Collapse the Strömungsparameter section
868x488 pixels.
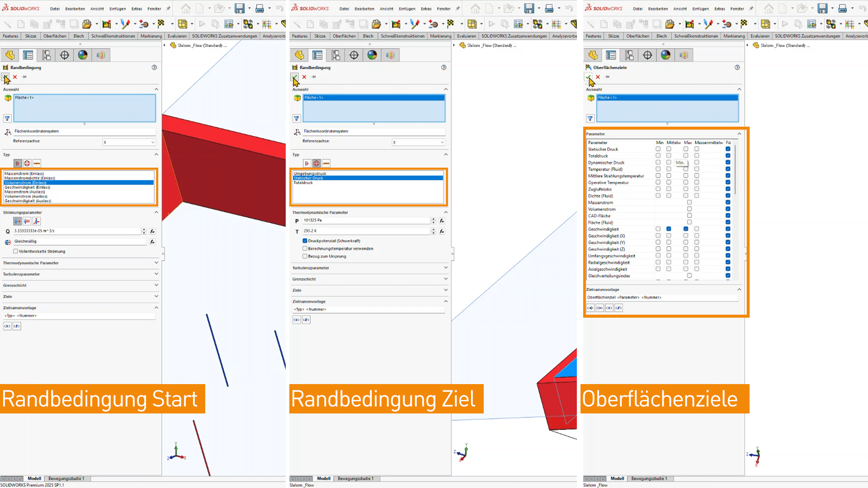(156, 212)
